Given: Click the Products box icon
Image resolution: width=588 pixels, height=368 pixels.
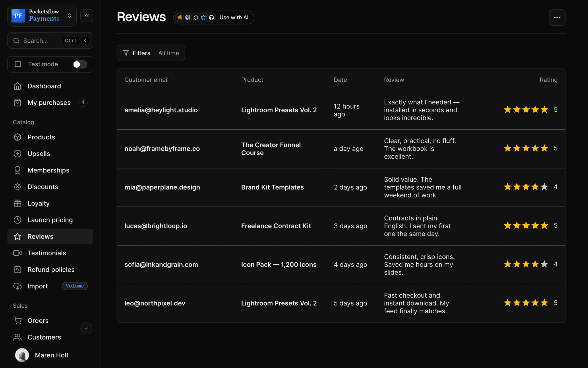Looking at the screenshot, I should pyautogui.click(x=18, y=137).
